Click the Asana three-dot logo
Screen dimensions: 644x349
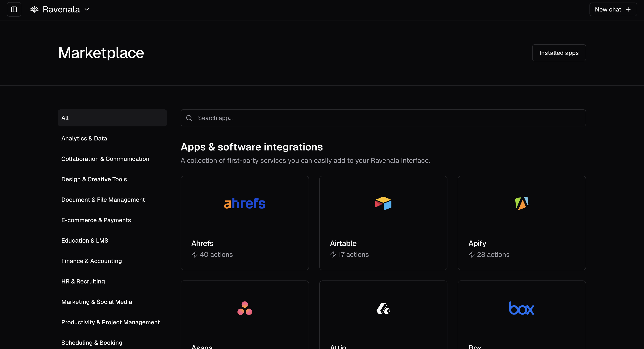pos(245,308)
